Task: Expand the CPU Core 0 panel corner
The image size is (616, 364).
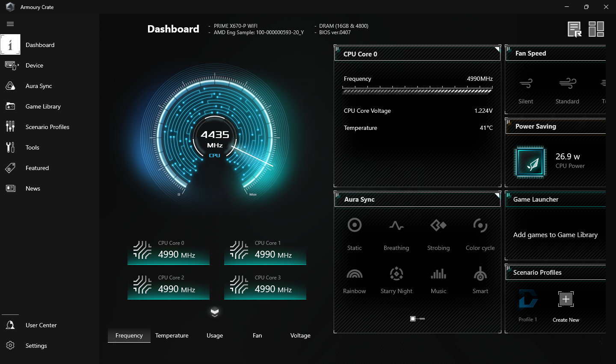Action: click(x=497, y=49)
